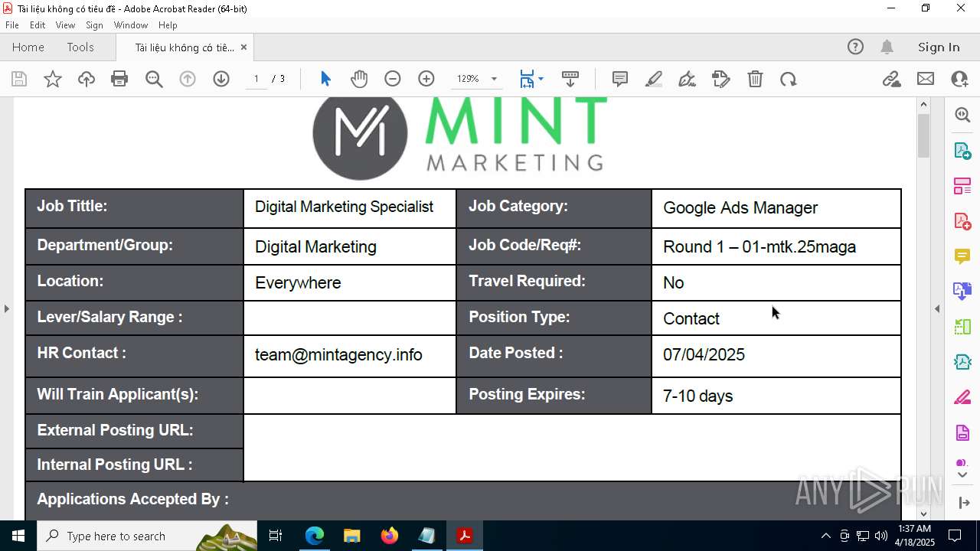This screenshot has width=980, height=551.
Task: Select the Highlight text tool
Action: tap(654, 79)
